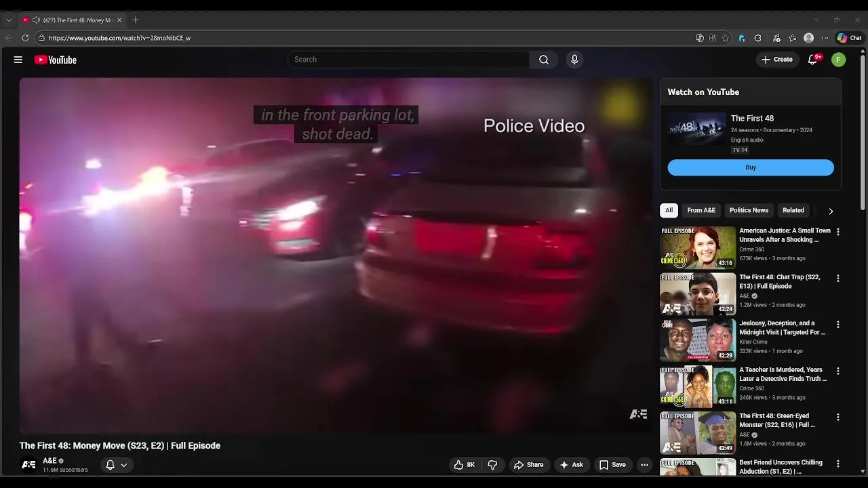Select the All filter chip
This screenshot has height=488, width=868.
[x=669, y=211]
